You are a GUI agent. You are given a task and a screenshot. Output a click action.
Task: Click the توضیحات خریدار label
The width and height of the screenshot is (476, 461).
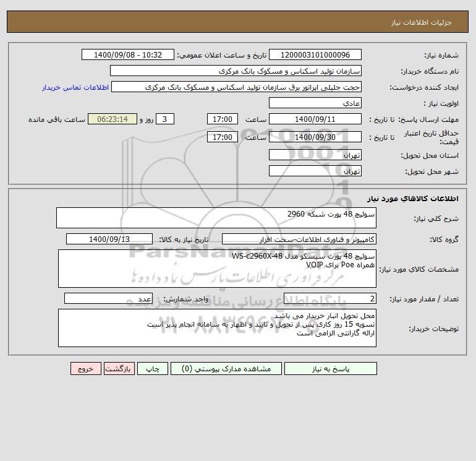click(434, 329)
